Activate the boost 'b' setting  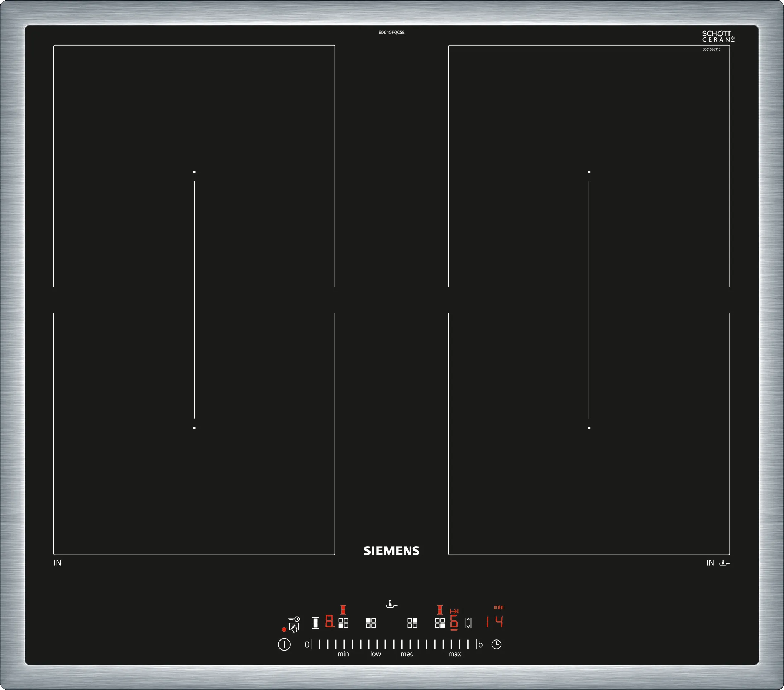point(480,645)
